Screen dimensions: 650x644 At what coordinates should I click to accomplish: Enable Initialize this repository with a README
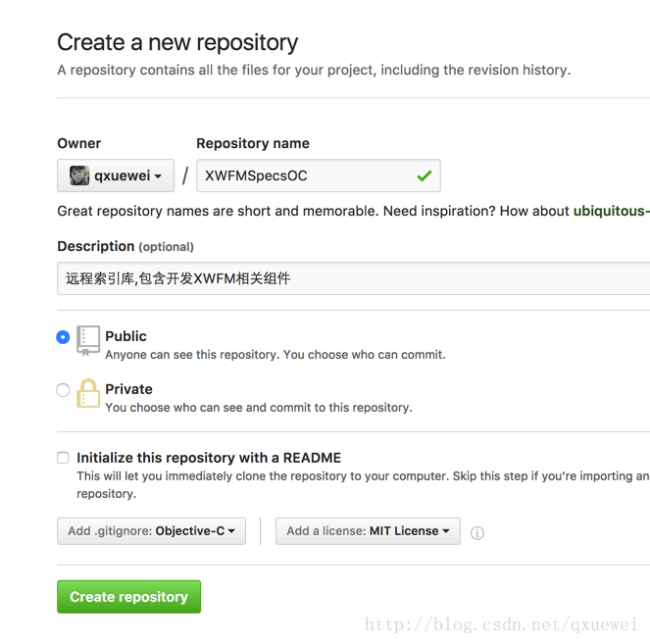(63, 458)
